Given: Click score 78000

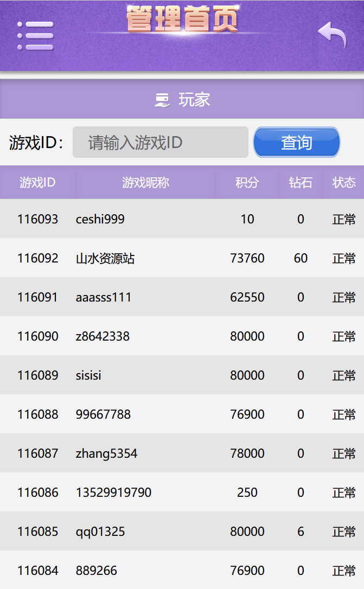Looking at the screenshot, I should [247, 453].
